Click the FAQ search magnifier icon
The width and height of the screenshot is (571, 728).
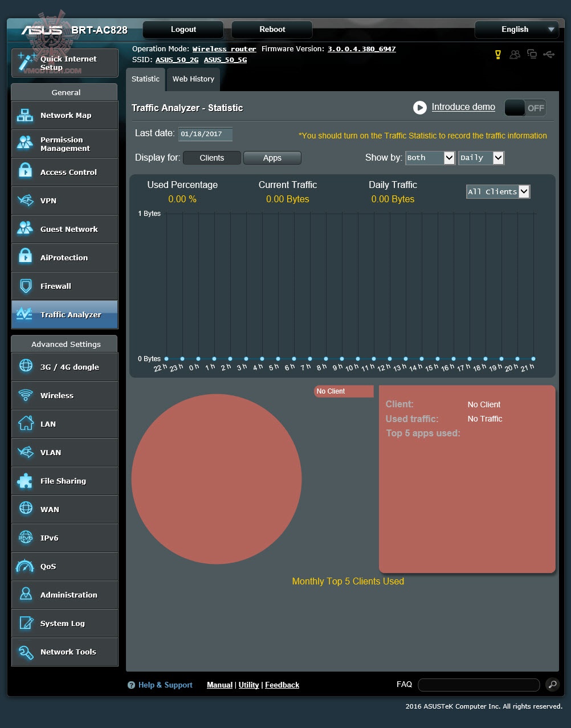(552, 685)
